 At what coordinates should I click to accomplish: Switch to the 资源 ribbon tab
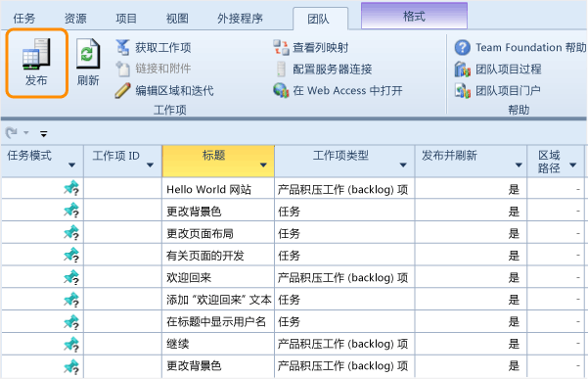point(75,19)
